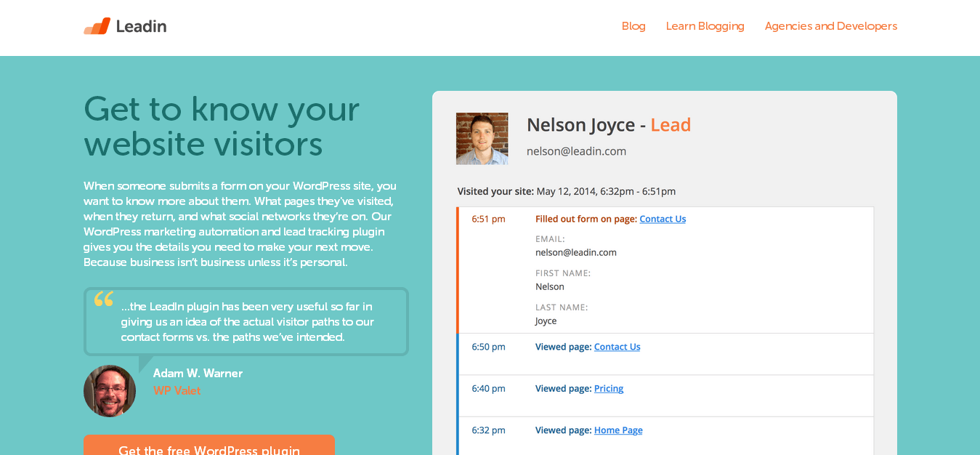Click Nelson Joyce's profile photo
Screen dimensions: 980x455
(482, 139)
